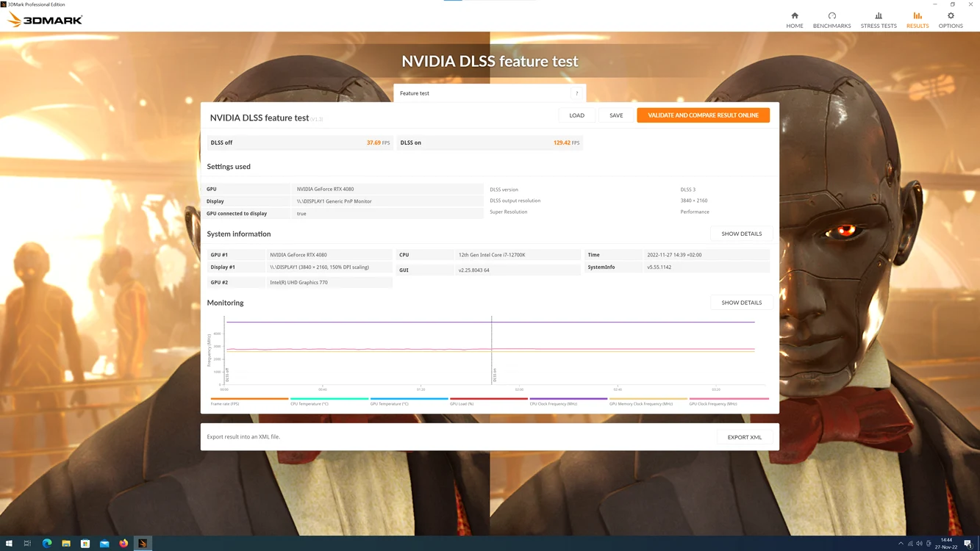Click the Display #1 value with 150% DPI scaling
Viewport: 980px width, 551px height.
[x=320, y=267]
